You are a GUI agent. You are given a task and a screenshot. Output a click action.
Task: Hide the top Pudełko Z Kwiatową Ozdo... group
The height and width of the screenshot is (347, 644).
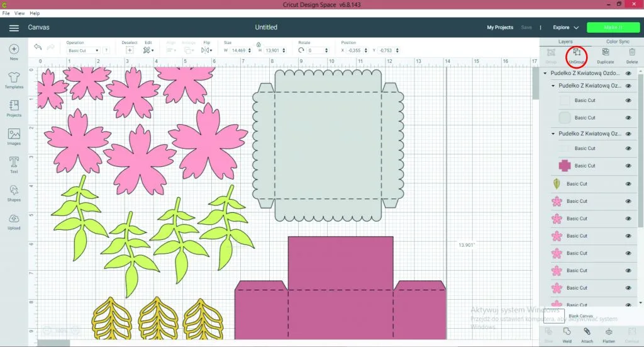(x=628, y=73)
